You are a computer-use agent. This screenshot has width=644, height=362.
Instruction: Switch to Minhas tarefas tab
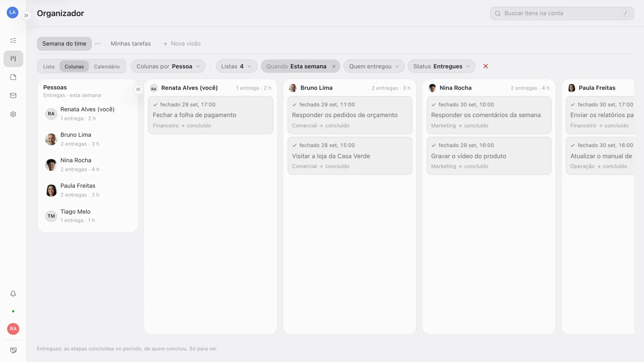coord(131,44)
